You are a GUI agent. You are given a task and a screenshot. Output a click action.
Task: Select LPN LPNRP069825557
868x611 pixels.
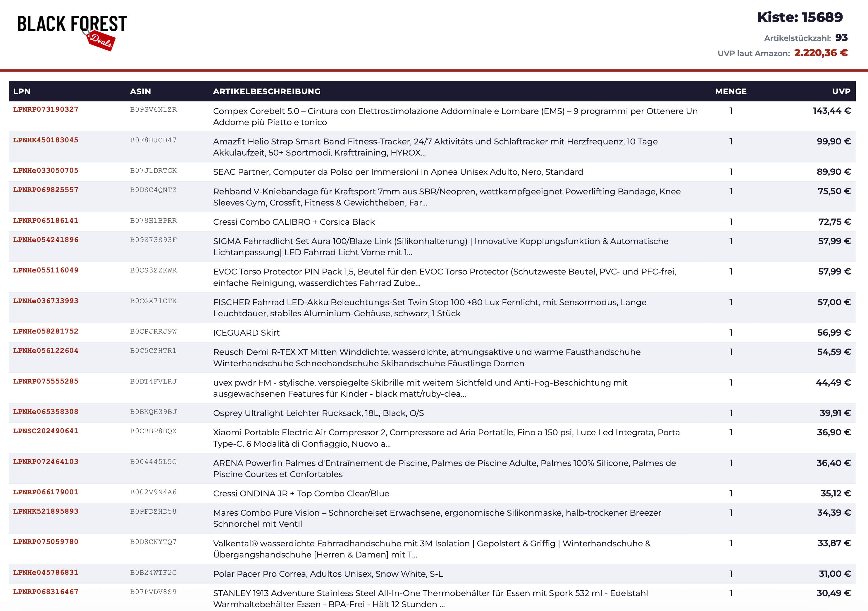[x=46, y=190]
